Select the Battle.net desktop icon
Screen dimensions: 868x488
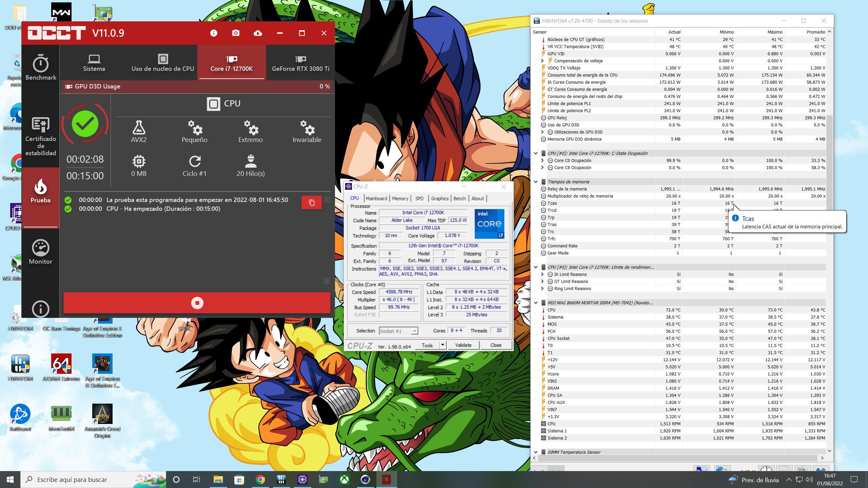pyautogui.click(x=20, y=418)
